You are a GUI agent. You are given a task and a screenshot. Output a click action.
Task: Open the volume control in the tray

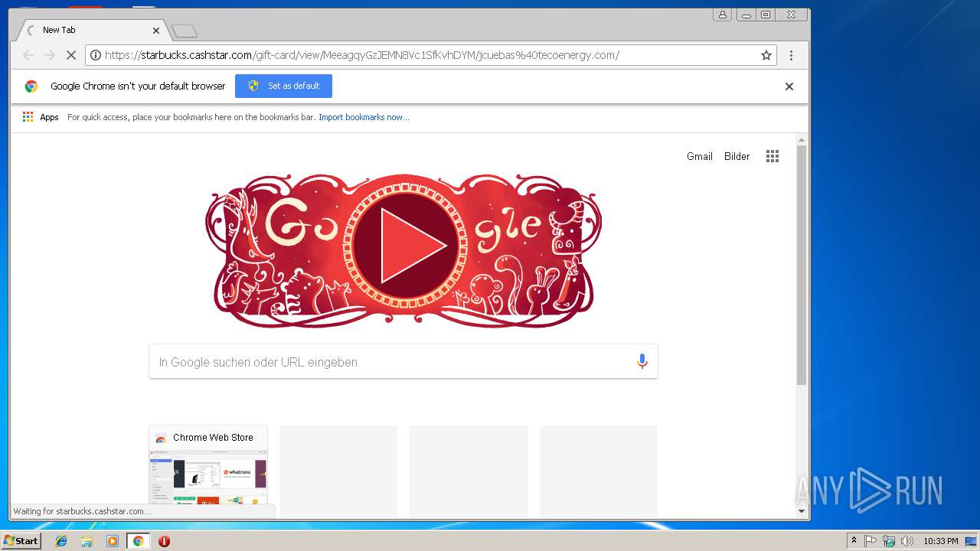coord(906,541)
